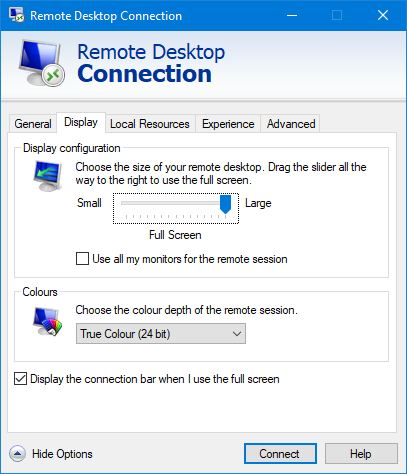Select the Experience tab

point(228,124)
